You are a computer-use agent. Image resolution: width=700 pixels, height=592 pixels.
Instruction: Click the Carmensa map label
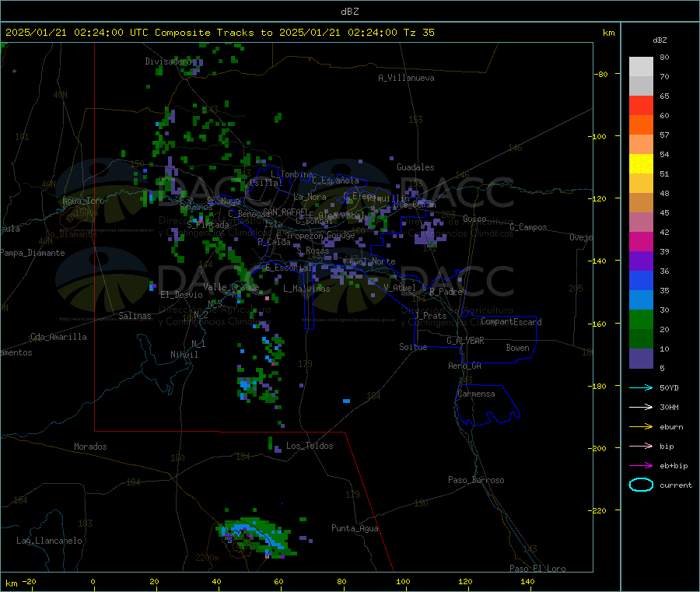click(476, 394)
